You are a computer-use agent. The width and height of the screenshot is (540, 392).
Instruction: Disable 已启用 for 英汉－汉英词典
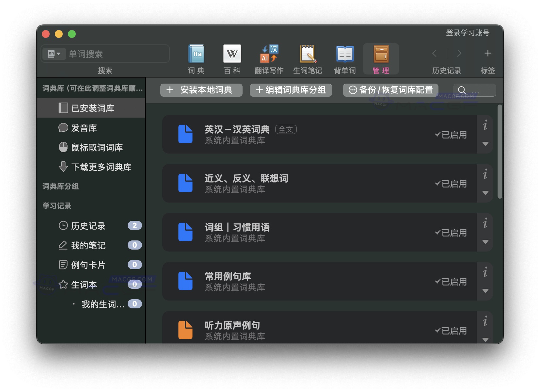coord(451,135)
